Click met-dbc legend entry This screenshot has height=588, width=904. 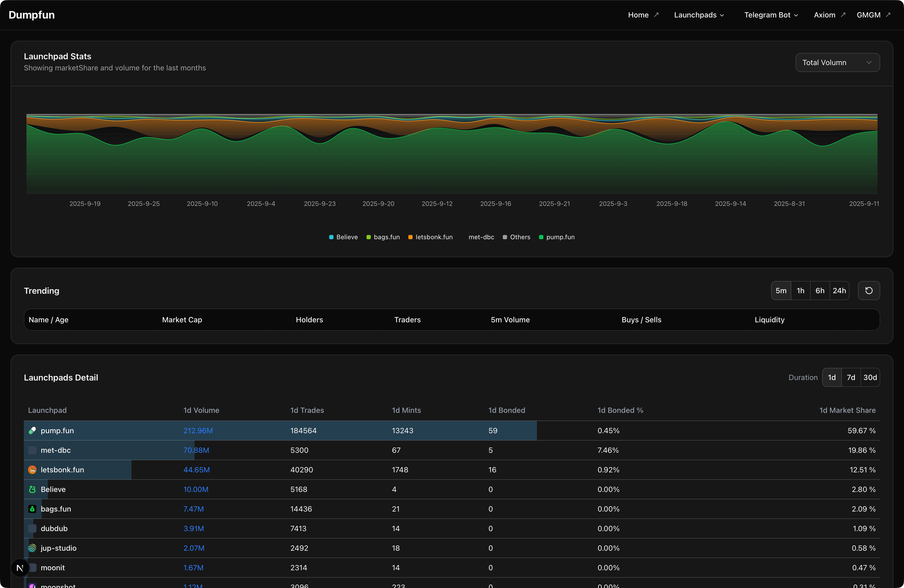coord(481,237)
